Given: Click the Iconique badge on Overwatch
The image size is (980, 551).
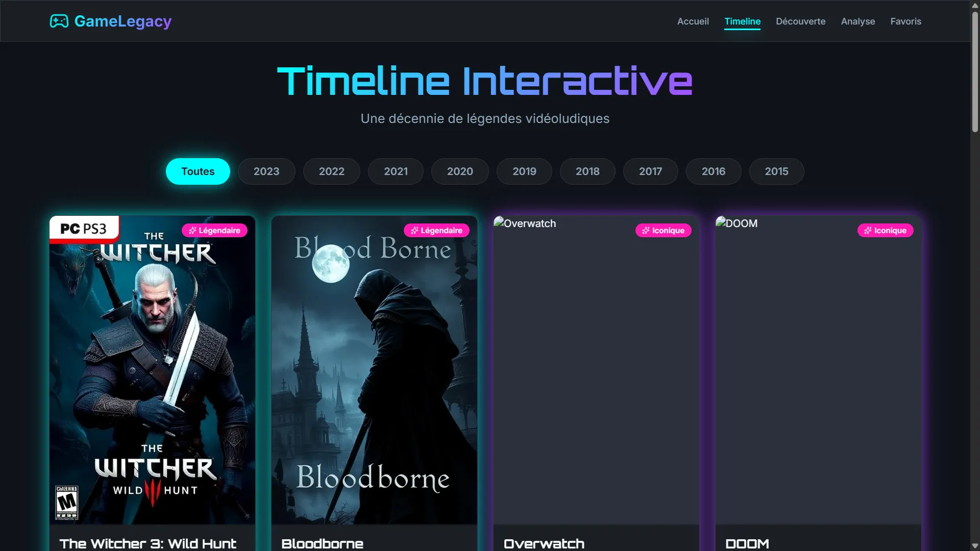Looking at the screenshot, I should [x=663, y=230].
